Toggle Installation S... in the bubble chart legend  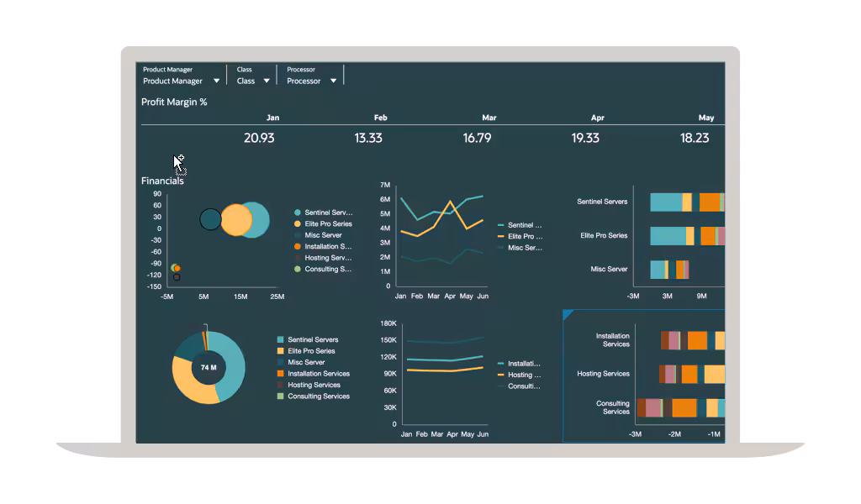pyautogui.click(x=323, y=246)
